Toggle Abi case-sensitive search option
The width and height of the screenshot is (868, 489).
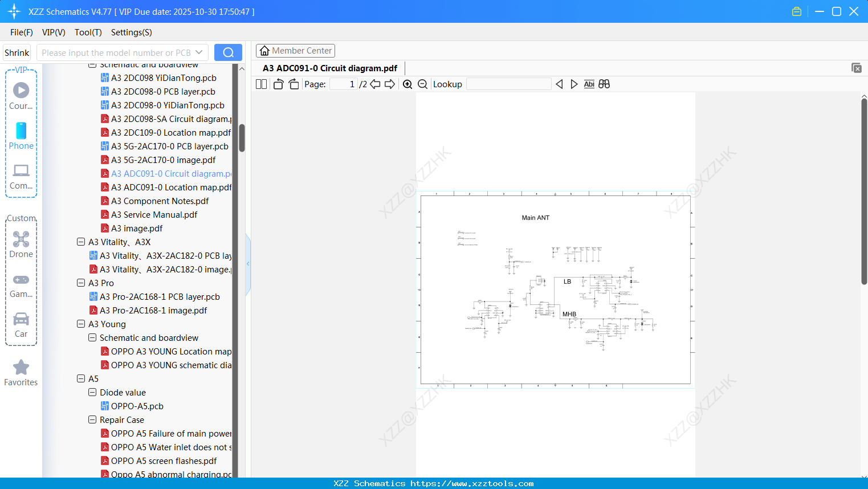(589, 84)
